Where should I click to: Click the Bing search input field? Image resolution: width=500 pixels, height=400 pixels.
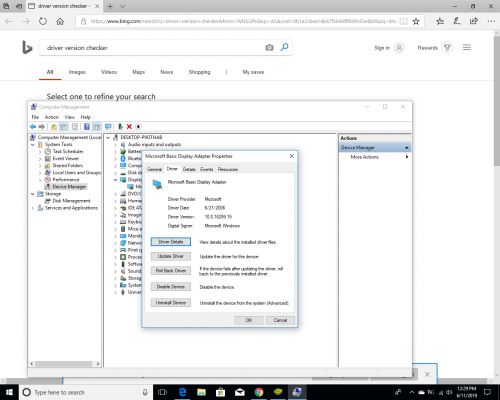[153, 48]
